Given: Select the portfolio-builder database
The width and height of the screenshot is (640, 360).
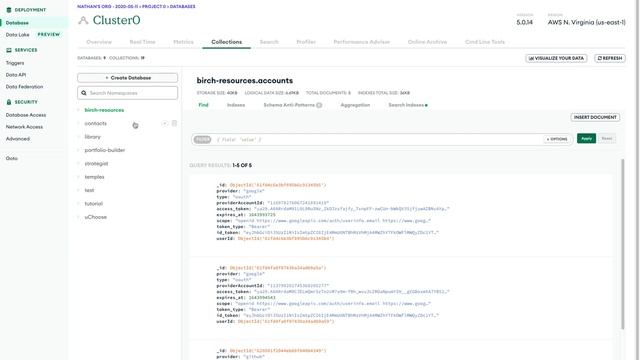Looking at the screenshot, I should [x=104, y=150].
